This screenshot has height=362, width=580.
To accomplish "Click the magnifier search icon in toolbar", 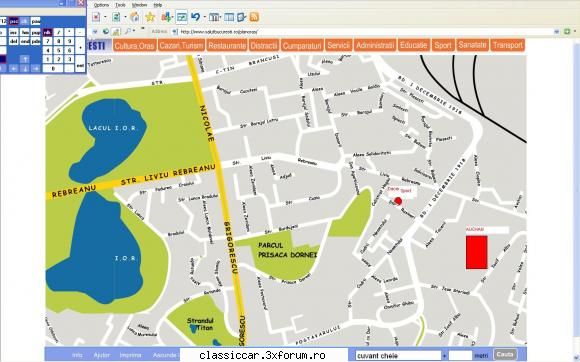I will click(x=128, y=31).
